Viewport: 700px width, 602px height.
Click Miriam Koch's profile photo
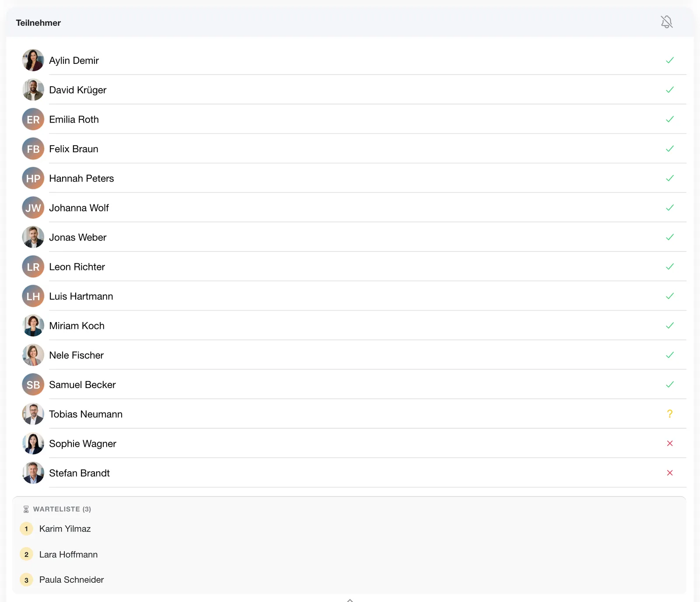coord(33,325)
